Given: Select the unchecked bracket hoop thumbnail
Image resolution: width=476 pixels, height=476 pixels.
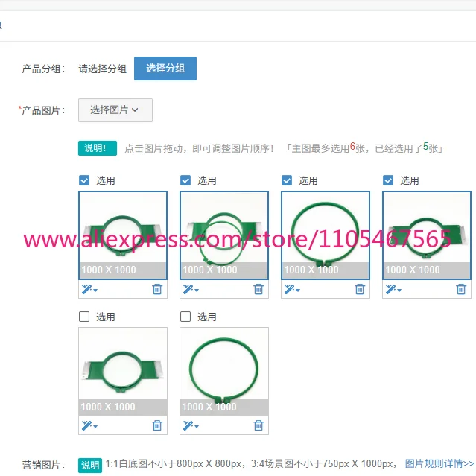Looking at the screenshot, I should point(123,372).
